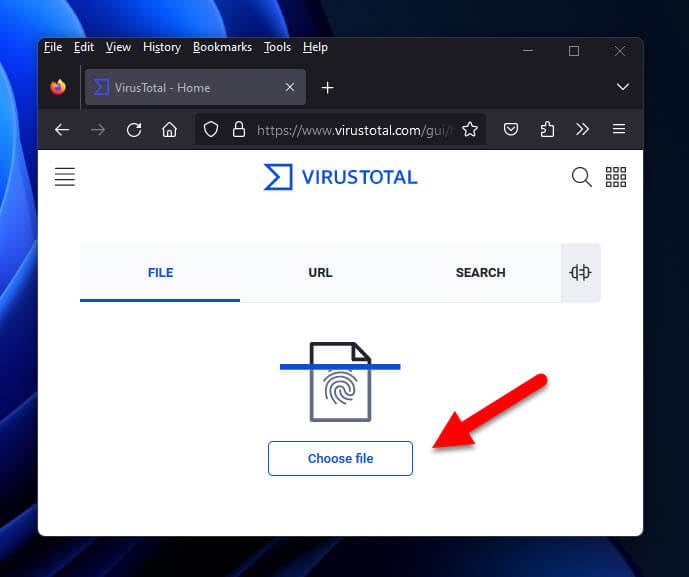Switch to the FILE tab
Image resolution: width=689 pixels, height=577 pixels.
tap(160, 273)
